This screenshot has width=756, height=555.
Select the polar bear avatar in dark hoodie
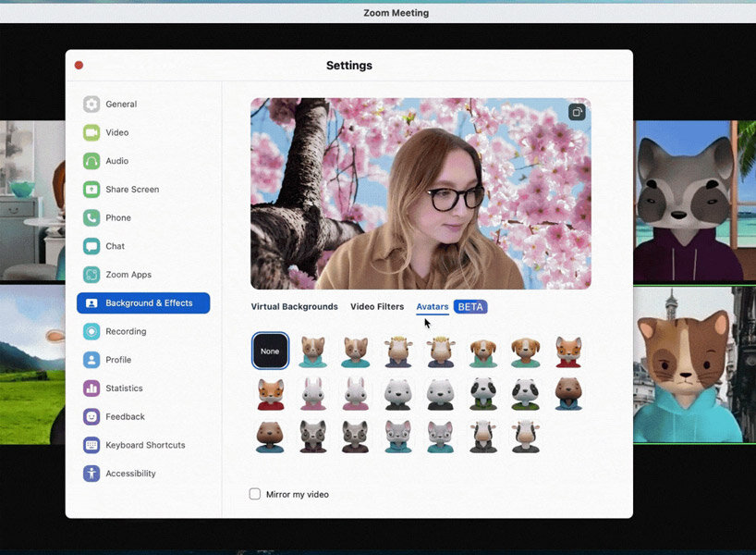[397, 394]
